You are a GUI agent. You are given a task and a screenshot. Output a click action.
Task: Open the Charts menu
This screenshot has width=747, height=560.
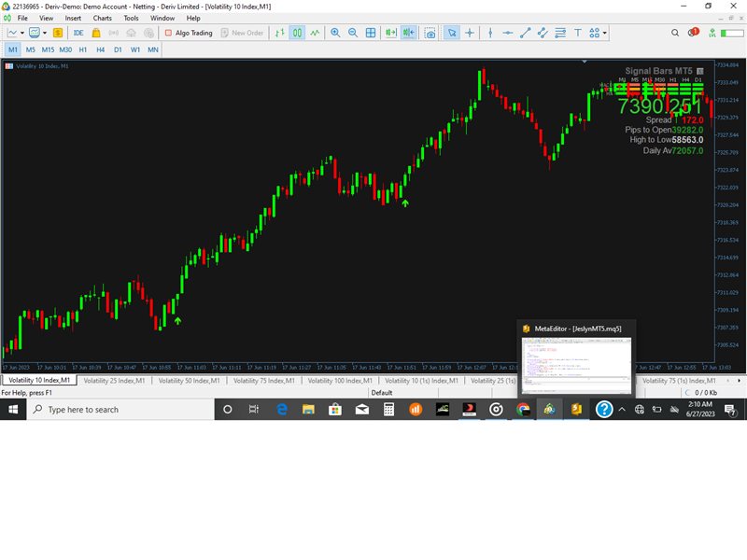[103, 18]
